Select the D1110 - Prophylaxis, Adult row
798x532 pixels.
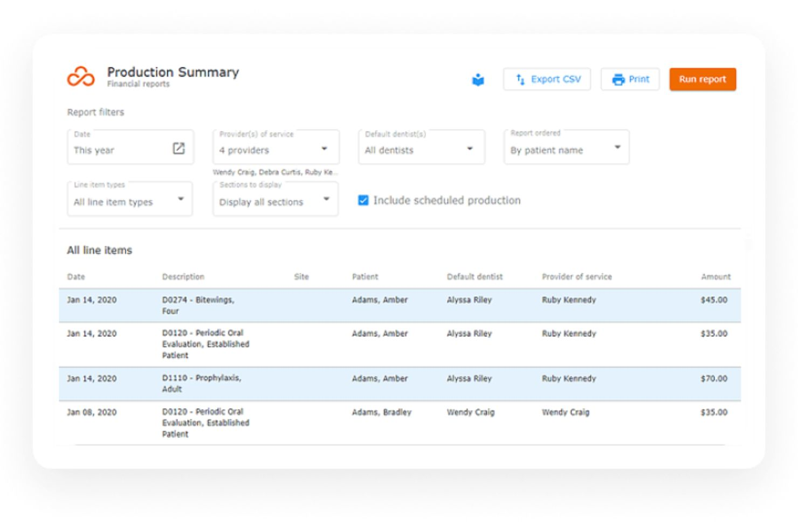(400, 384)
